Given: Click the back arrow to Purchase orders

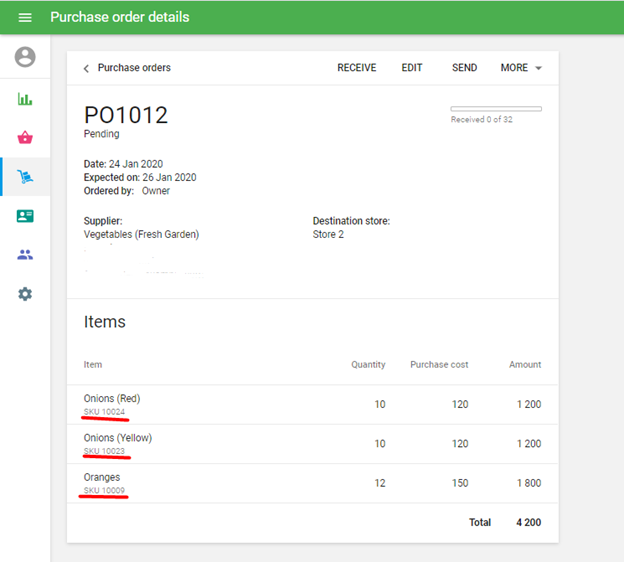Looking at the screenshot, I should coord(86,68).
